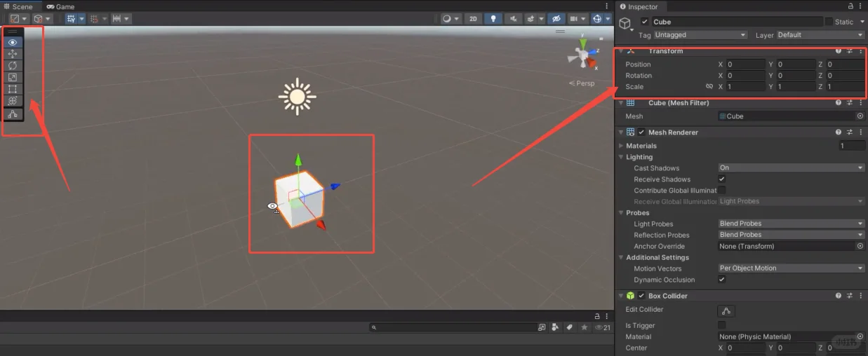This screenshot has width=868, height=356.
Task: Choose the Edit Collider custom tool icon in scene toolbar
Action: (x=13, y=114)
